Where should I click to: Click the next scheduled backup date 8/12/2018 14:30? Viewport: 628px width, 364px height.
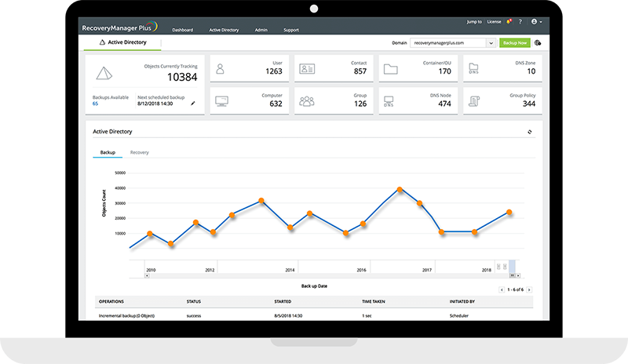(x=155, y=104)
